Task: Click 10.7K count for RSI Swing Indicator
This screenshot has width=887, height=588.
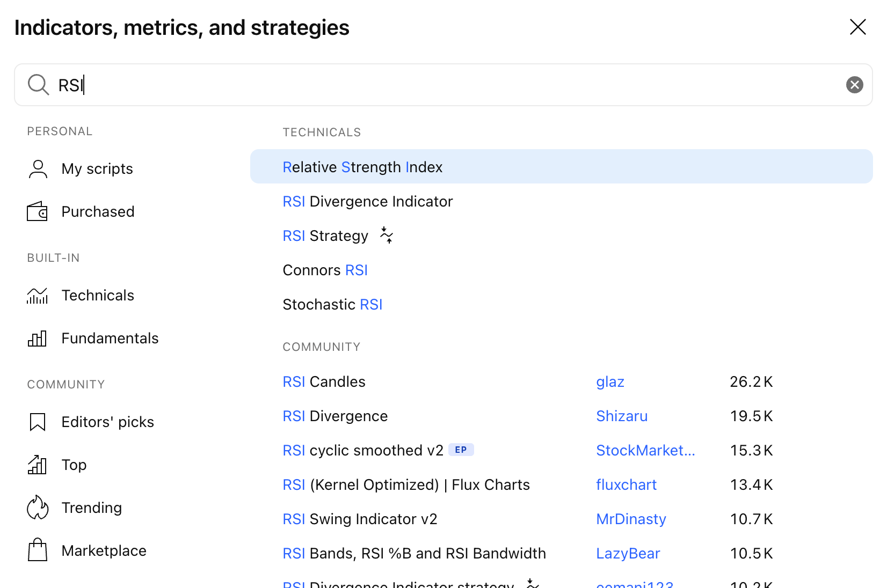Action: [x=751, y=519]
